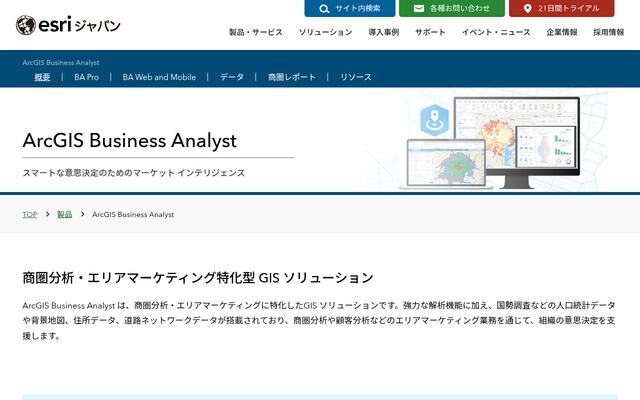Click ArcGIS Business Analyst breadcrumb text

(x=133, y=214)
